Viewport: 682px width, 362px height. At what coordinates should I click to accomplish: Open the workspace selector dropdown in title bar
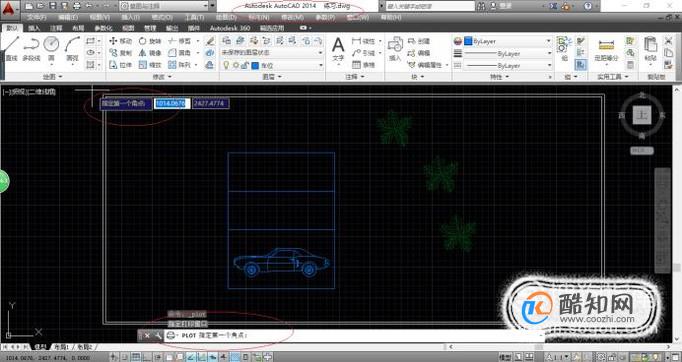click(x=164, y=6)
